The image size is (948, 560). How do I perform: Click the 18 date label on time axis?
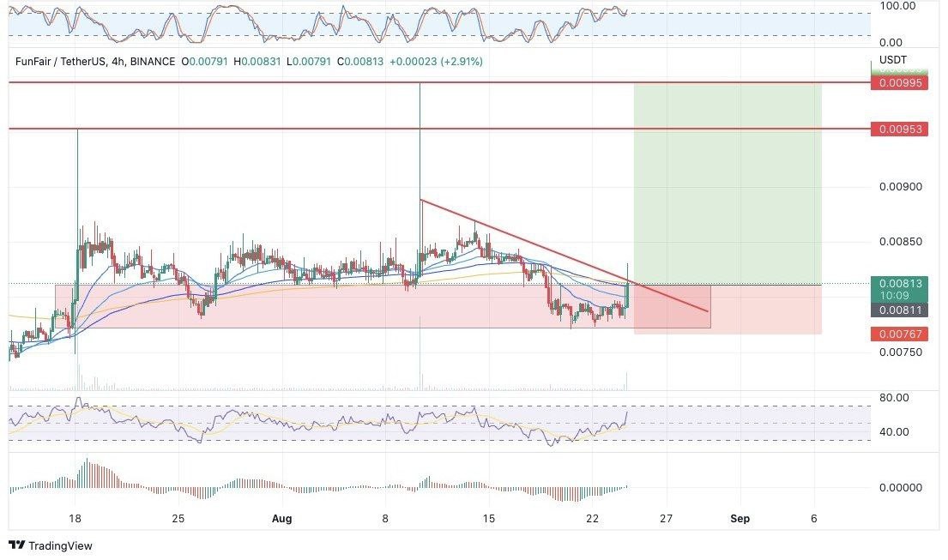coord(75,518)
